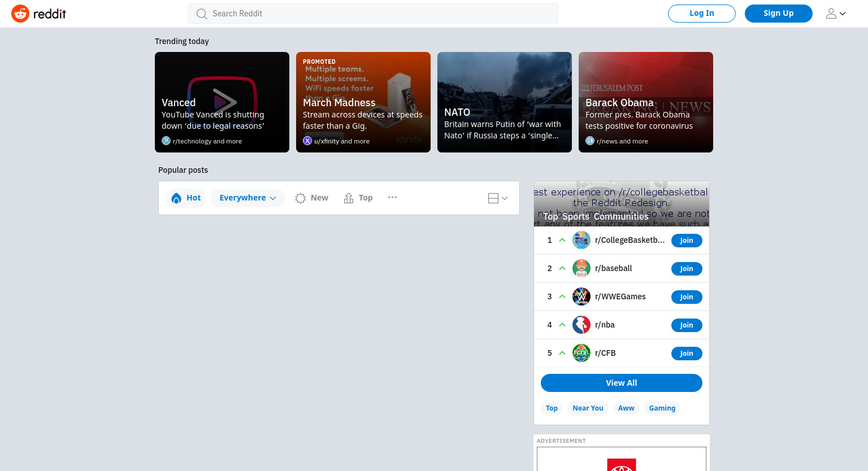Click the r/CFB community avatar
The image size is (868, 471).
pyautogui.click(x=581, y=353)
